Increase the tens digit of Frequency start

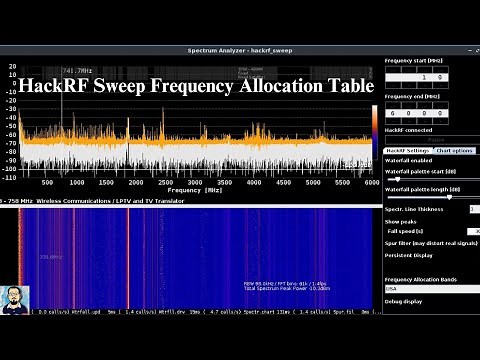425,69
